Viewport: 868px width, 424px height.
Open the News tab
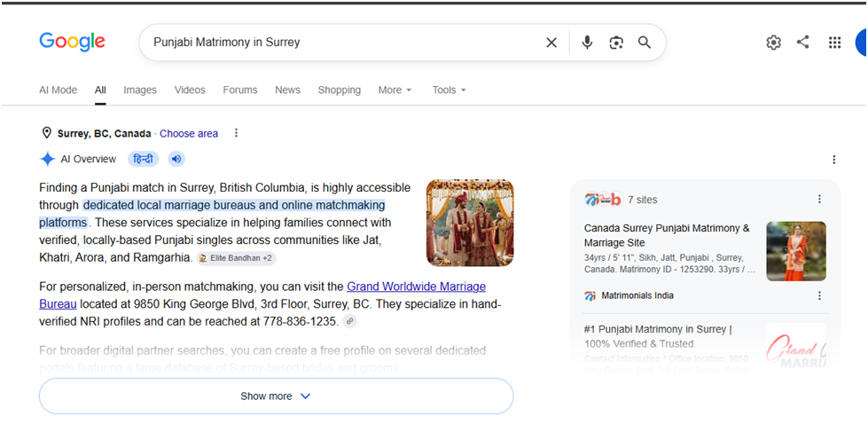pos(288,90)
